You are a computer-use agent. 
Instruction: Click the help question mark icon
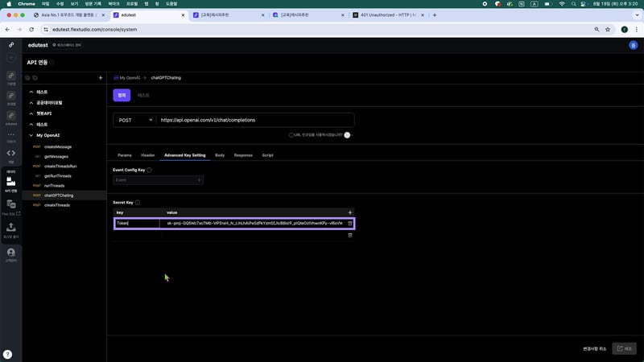click(7, 354)
